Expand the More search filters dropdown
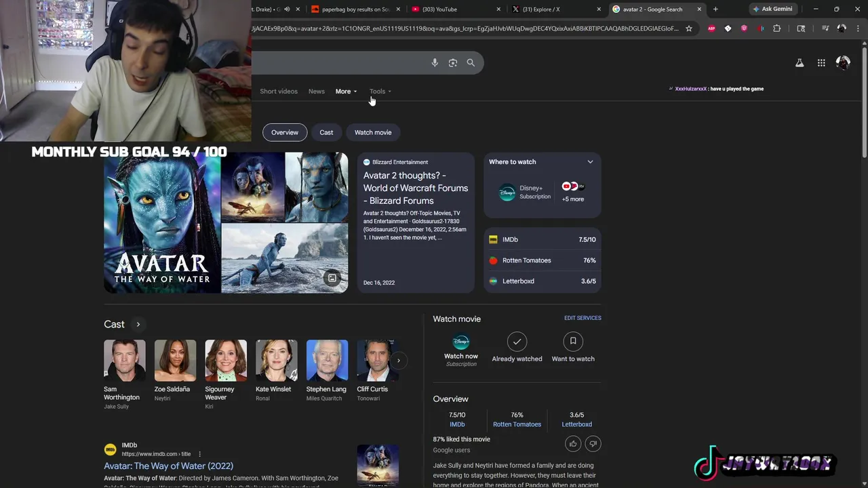The image size is (868, 488). pyautogui.click(x=346, y=91)
